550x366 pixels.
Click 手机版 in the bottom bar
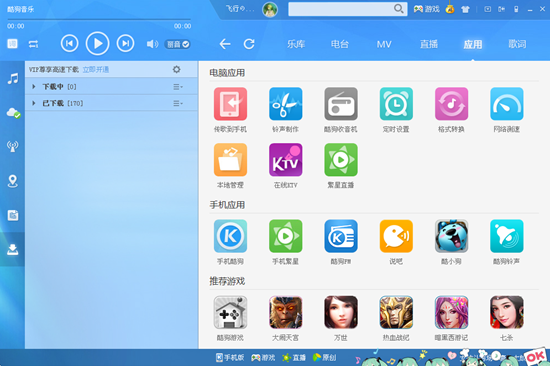pyautogui.click(x=230, y=357)
